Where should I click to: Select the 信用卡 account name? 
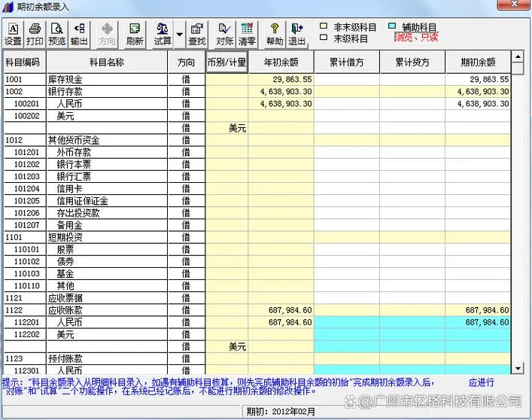tap(69, 189)
